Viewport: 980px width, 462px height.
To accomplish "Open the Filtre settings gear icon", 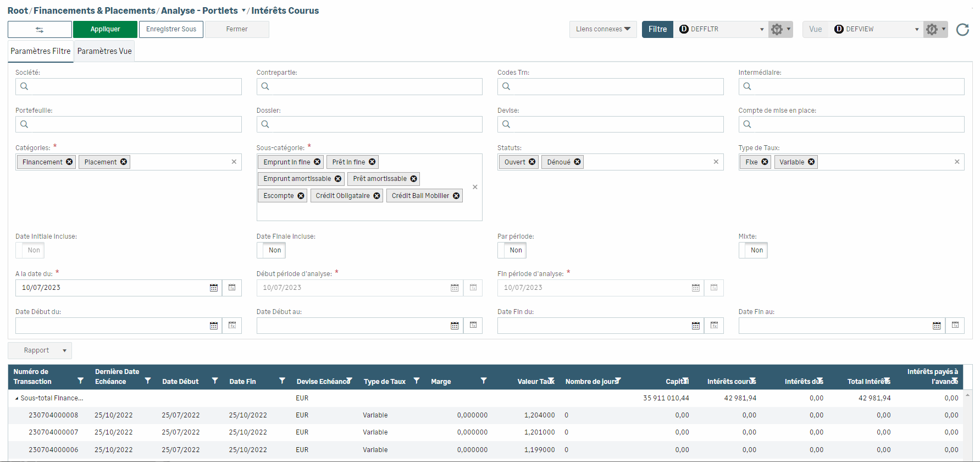I will point(780,30).
